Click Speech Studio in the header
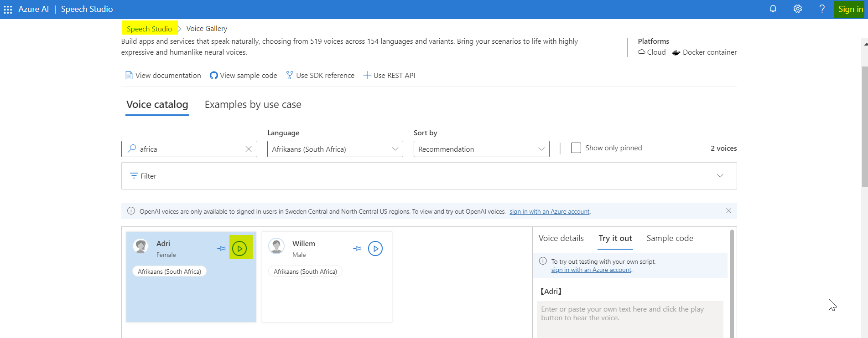Screen dimensions: 868x338 click(87, 9)
